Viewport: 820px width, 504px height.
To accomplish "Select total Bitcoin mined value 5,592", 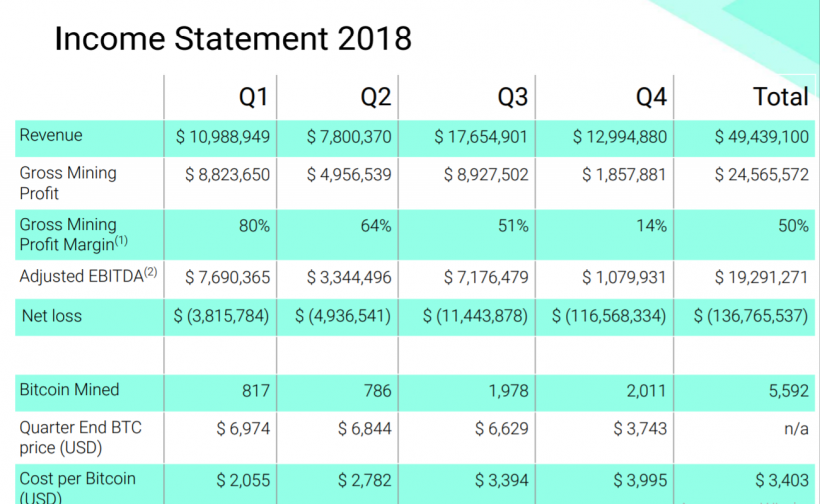I will pos(789,391).
